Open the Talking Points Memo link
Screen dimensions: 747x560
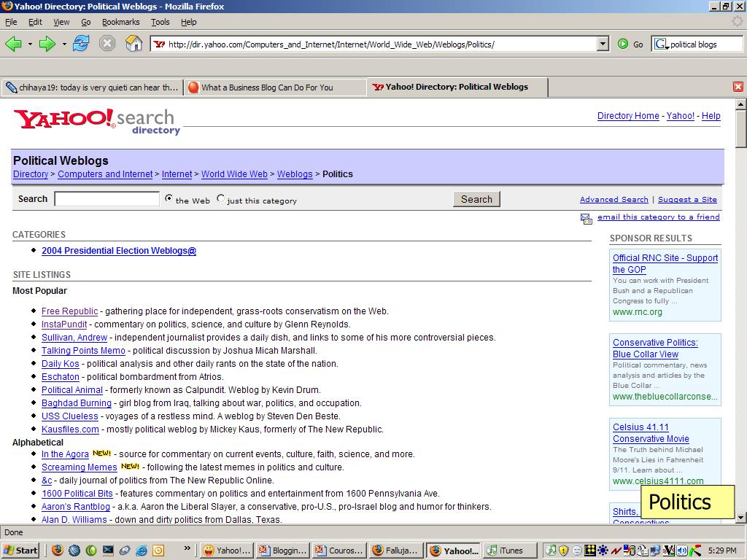(83, 351)
